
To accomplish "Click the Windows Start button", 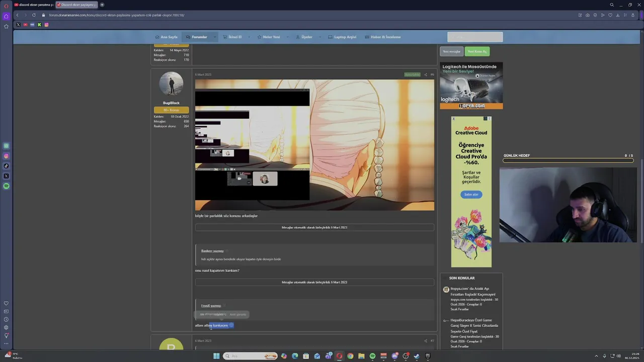I will 216,356.
